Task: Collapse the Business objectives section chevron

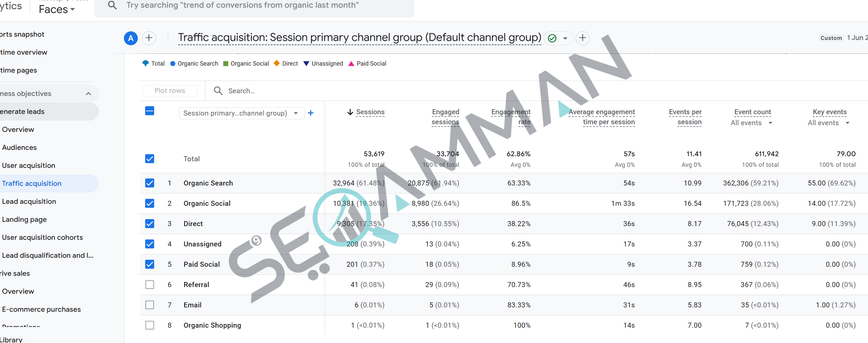Action: click(88, 93)
